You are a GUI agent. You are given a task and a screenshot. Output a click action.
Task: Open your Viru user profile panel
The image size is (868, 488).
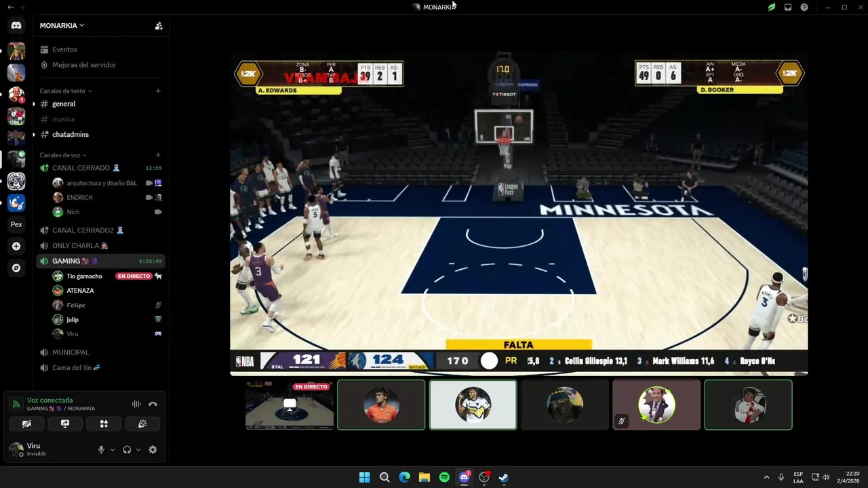[51, 449]
